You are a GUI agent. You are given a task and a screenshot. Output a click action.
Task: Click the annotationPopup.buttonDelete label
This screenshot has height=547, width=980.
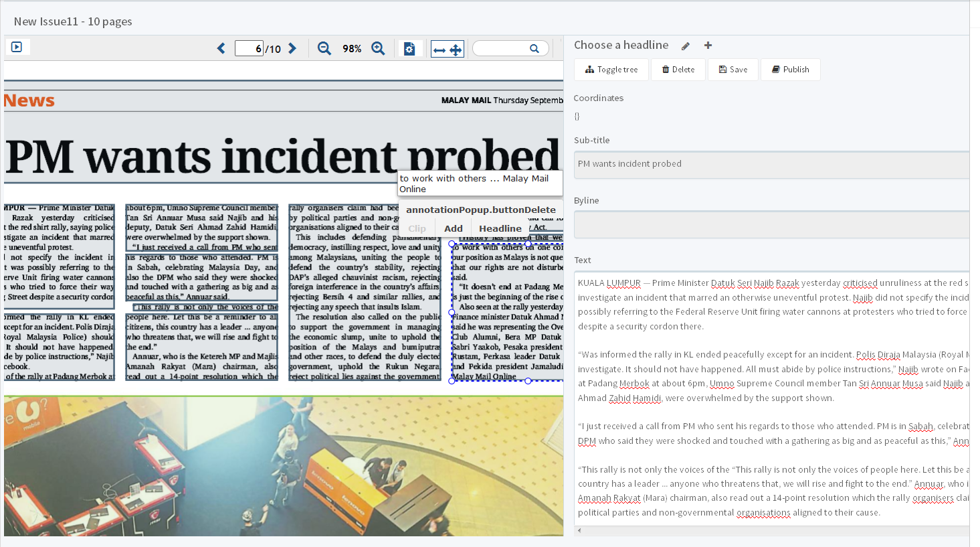[481, 210]
